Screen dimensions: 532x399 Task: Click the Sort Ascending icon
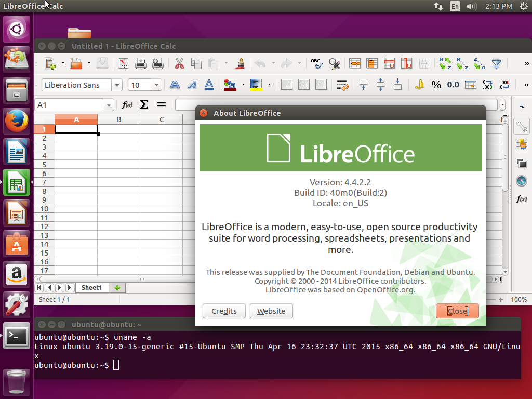click(462, 63)
